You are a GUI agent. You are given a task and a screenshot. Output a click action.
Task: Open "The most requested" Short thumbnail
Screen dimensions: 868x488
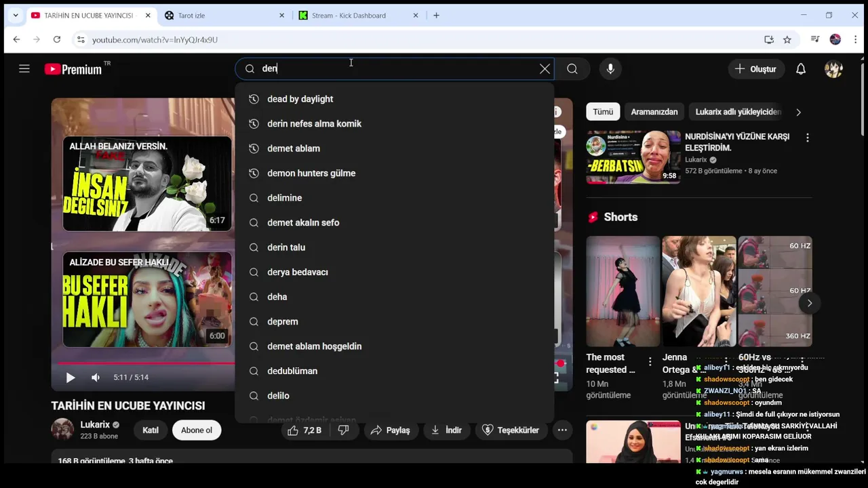(x=623, y=291)
